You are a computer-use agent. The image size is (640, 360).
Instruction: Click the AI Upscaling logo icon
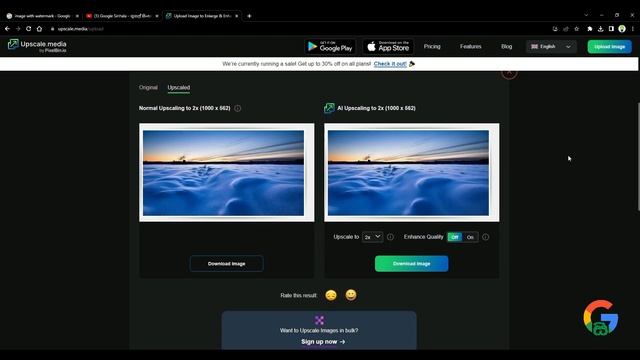coord(329,108)
